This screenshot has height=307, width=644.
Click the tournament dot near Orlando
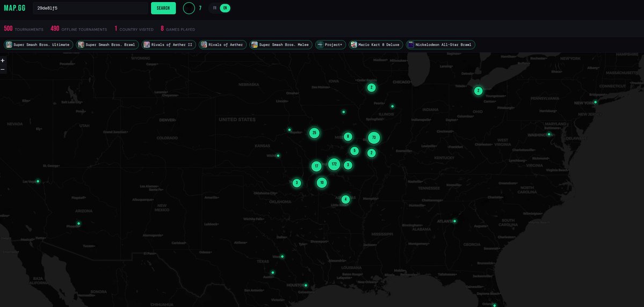[x=495, y=305]
